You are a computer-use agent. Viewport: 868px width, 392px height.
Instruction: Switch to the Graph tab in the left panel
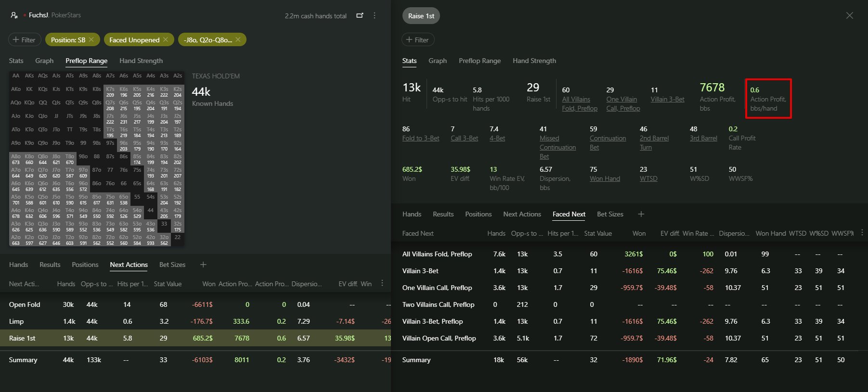(x=44, y=61)
